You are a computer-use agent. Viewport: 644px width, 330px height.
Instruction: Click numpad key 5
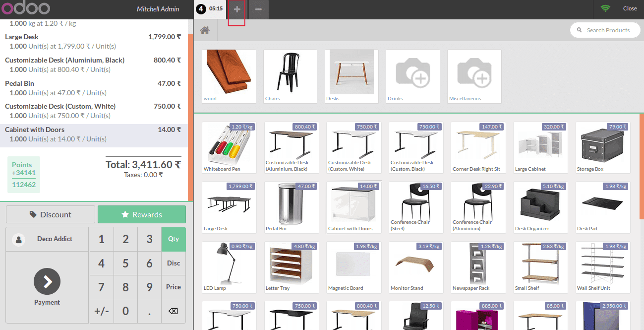pyautogui.click(x=125, y=263)
